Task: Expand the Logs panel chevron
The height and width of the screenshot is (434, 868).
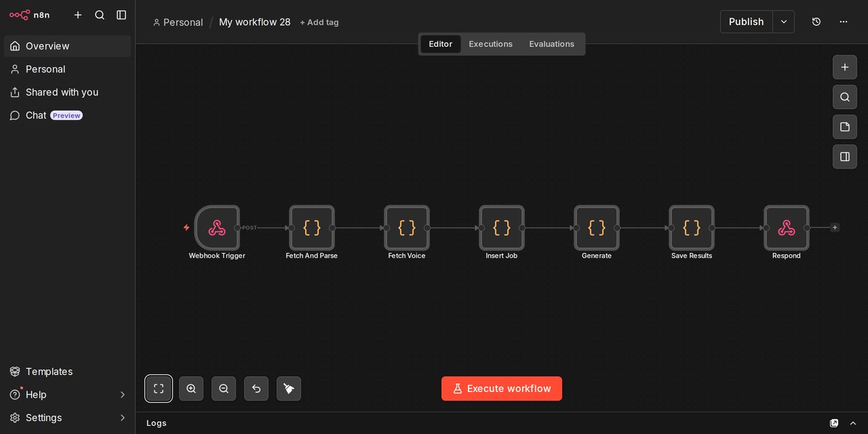Action: pos(853,423)
